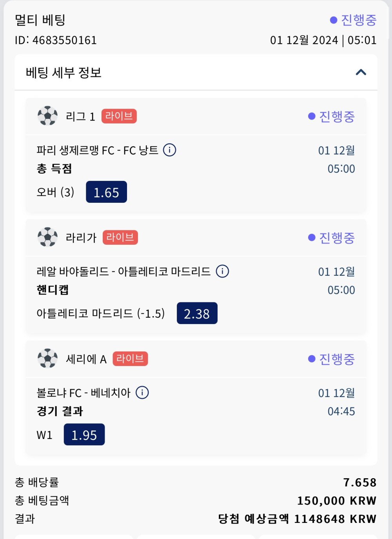Viewport: 392px width, 539px height.
Task: Click the 진행중 status at top of slip
Action: [x=354, y=20]
